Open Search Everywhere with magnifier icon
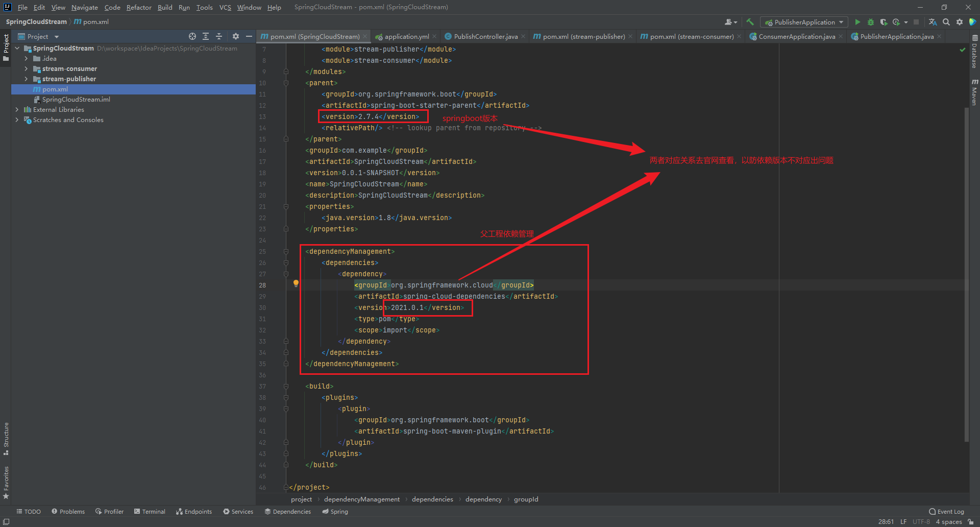The image size is (980, 527). [946, 22]
